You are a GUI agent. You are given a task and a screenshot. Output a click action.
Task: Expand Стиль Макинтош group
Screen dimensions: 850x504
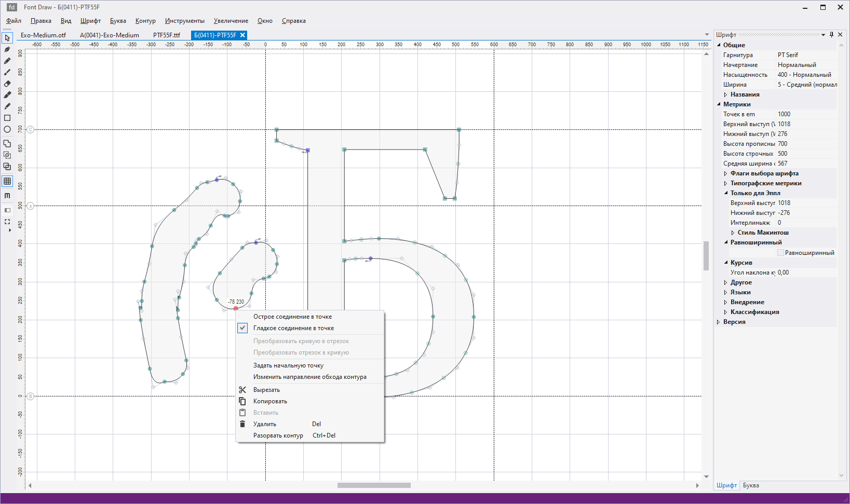pyautogui.click(x=733, y=233)
